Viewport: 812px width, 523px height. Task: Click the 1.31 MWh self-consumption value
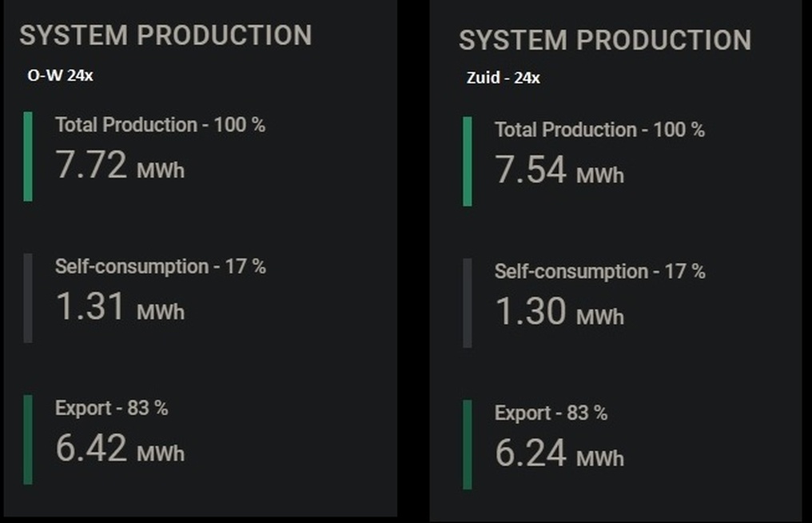click(x=120, y=307)
